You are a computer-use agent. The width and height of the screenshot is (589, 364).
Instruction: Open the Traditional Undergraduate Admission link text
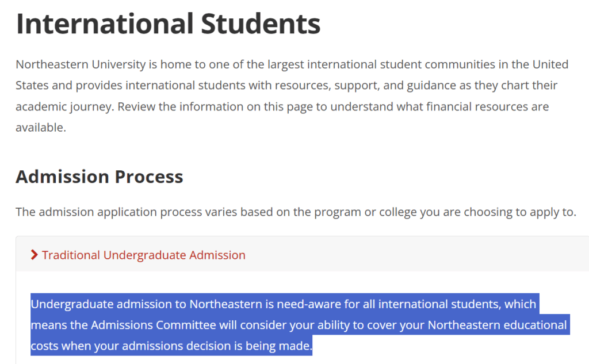(x=144, y=255)
